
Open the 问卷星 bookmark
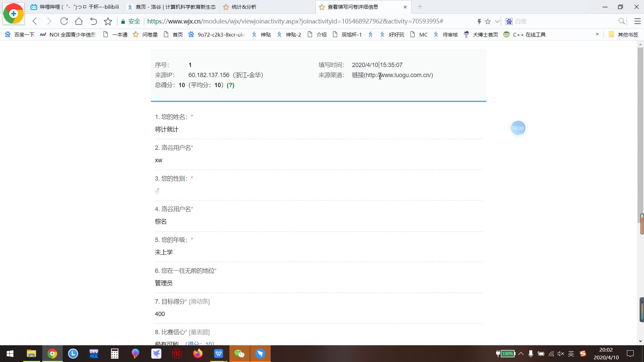pos(145,35)
